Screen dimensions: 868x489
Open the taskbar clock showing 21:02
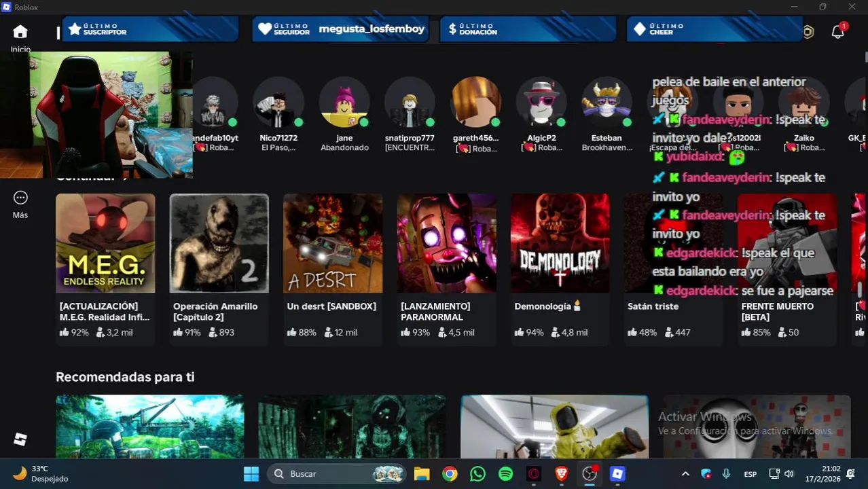pyautogui.click(x=822, y=473)
